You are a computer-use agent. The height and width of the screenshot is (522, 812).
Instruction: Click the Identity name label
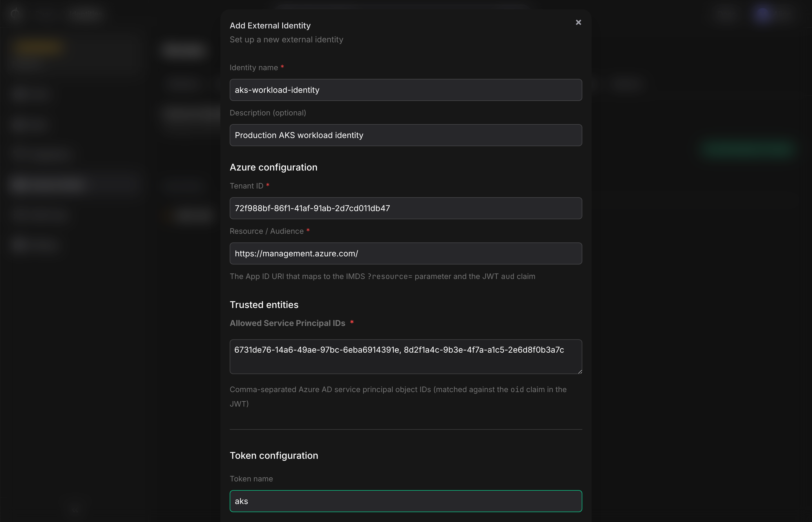coord(253,68)
